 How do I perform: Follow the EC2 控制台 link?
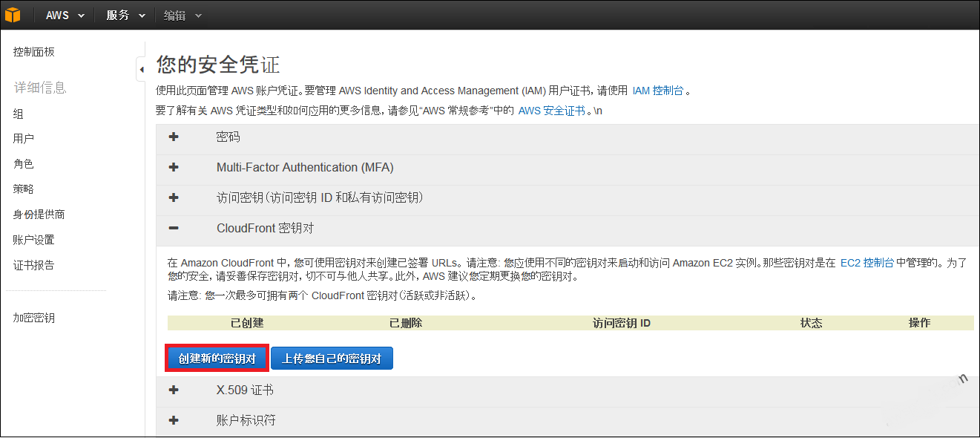[866, 263]
